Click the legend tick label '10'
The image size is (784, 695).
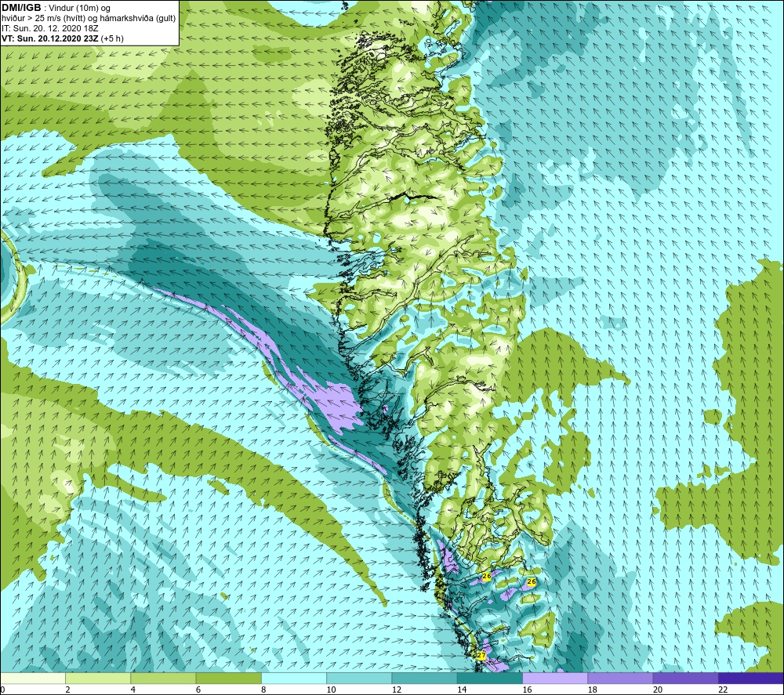pos(331,690)
